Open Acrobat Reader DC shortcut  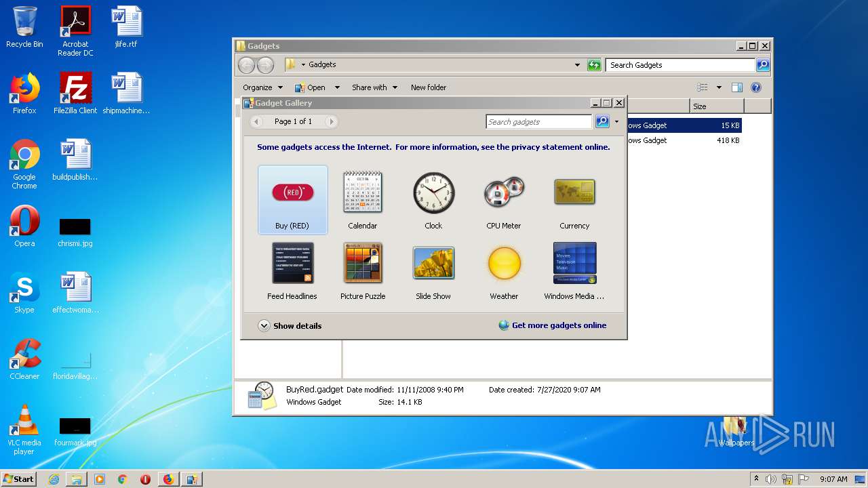point(75,31)
